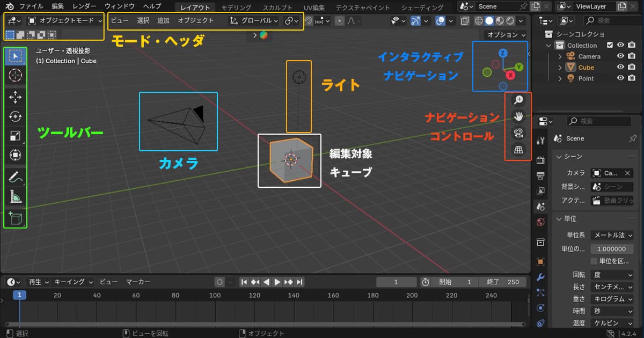Toggle X-Ray mode in viewport header
This screenshot has width=644, height=338.
tap(465, 21)
